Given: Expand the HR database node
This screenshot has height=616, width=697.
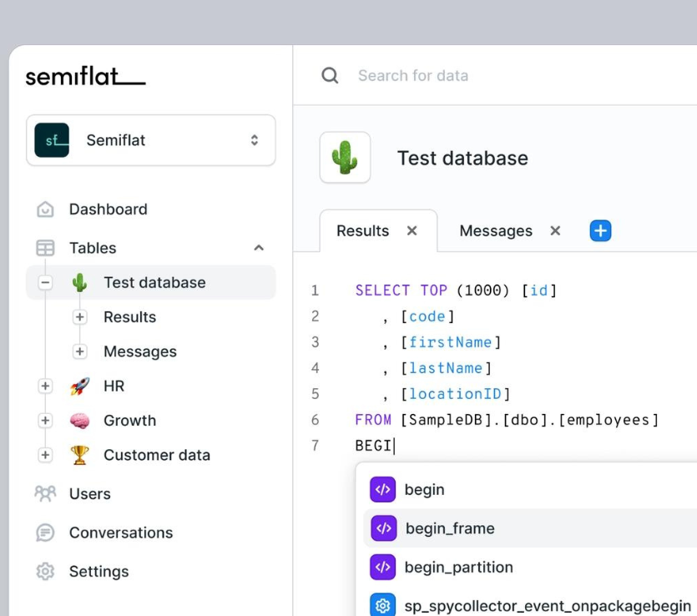Looking at the screenshot, I should click(46, 386).
